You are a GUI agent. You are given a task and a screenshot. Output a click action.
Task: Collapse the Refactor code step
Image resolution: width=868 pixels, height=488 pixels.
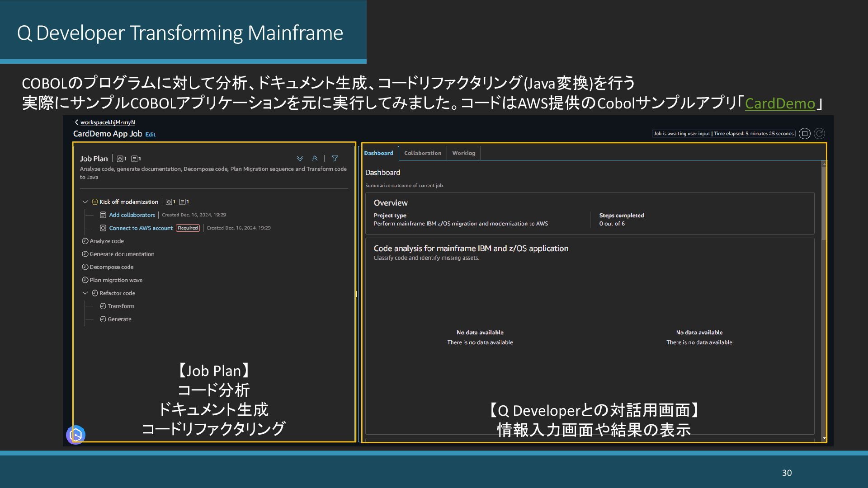pos(85,293)
